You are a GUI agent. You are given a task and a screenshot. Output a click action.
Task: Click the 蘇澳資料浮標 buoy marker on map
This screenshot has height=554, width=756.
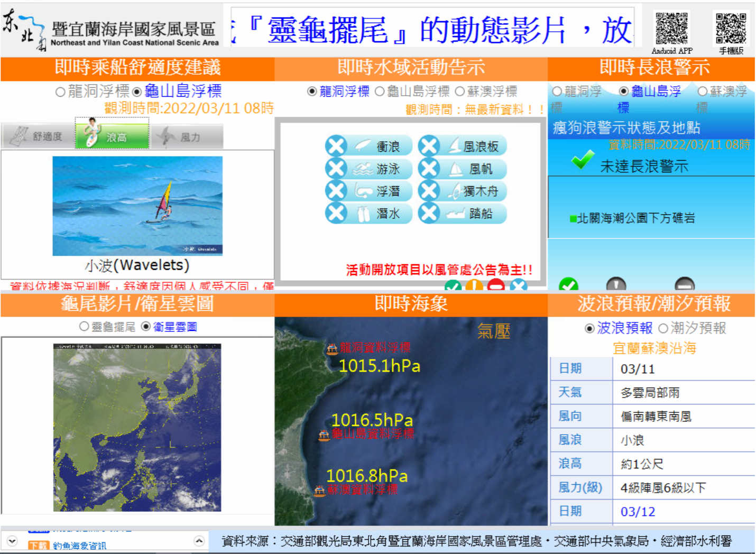pos(320,491)
